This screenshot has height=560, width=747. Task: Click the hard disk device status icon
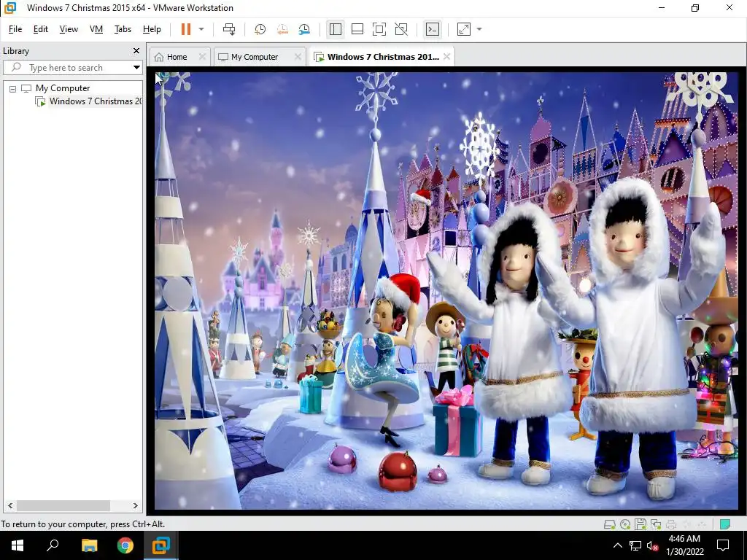pos(610,524)
